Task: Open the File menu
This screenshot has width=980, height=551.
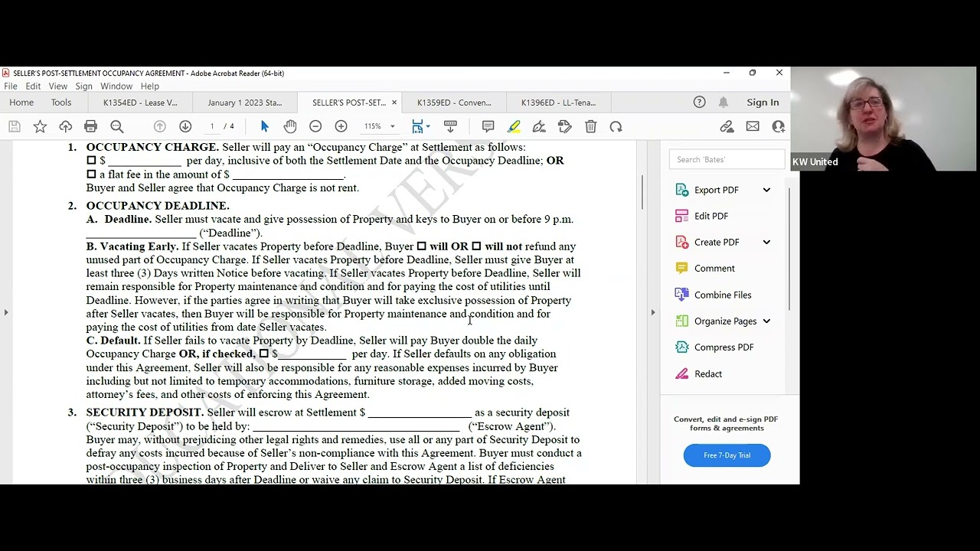Action: (11, 86)
